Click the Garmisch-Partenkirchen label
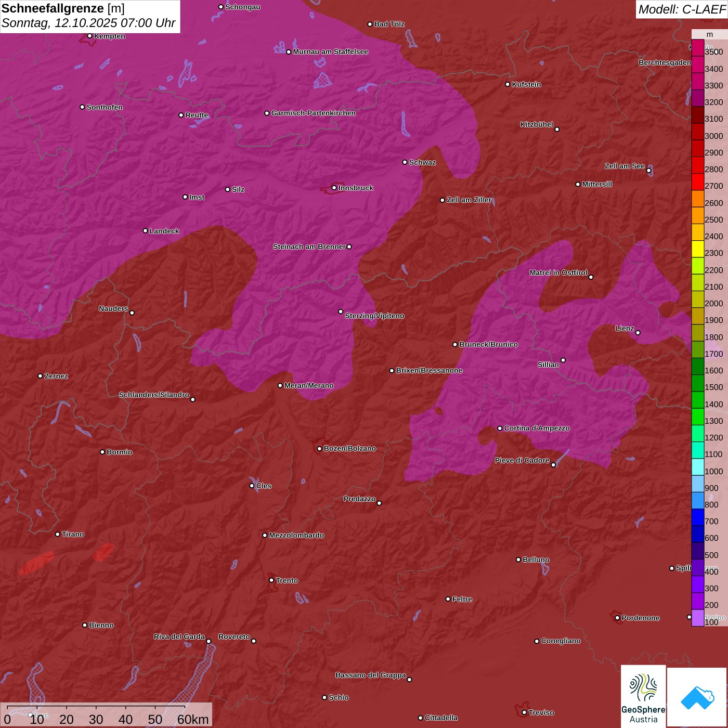This screenshot has width=728, height=728. 314,113
